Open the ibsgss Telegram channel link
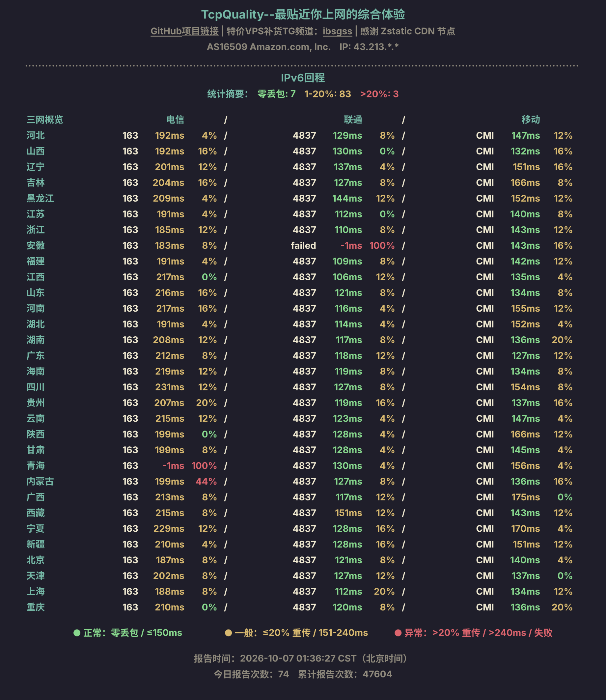Screen dimensions: 606x700 (x=337, y=31)
